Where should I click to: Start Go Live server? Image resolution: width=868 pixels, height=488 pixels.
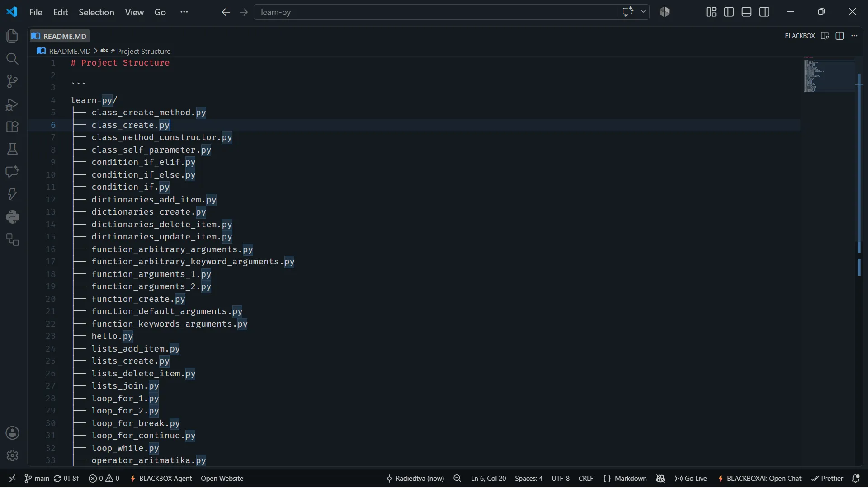[690, 479]
